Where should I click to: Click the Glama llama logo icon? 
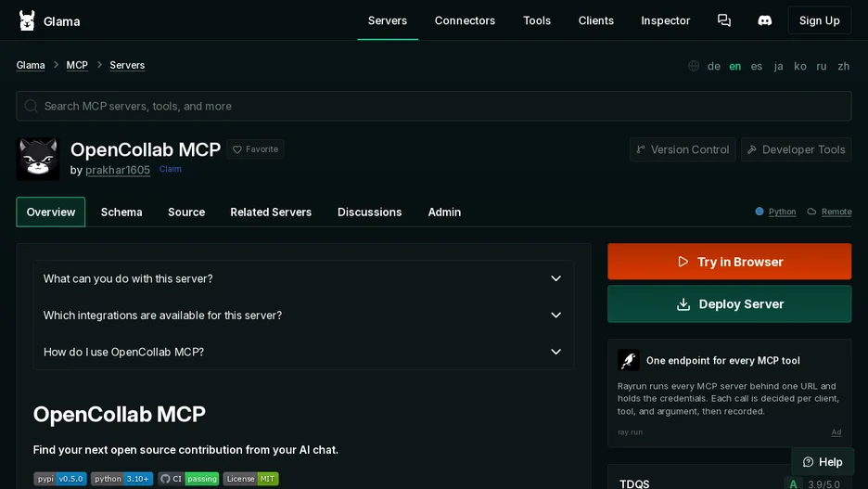click(27, 20)
